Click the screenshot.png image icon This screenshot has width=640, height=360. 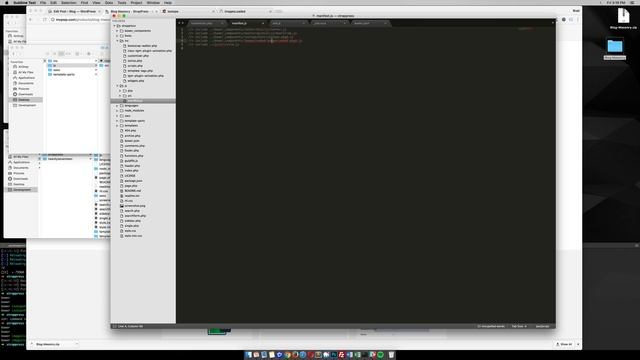tap(122, 206)
